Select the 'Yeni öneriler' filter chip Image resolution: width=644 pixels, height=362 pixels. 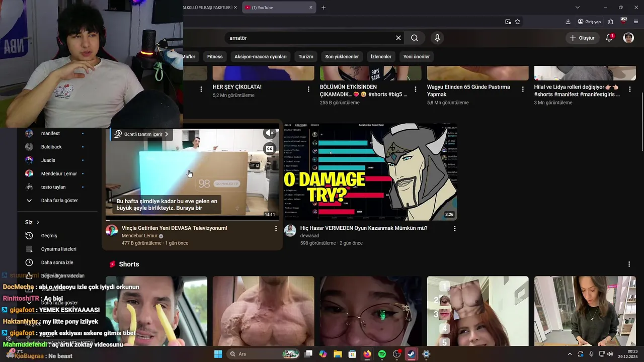click(x=417, y=57)
